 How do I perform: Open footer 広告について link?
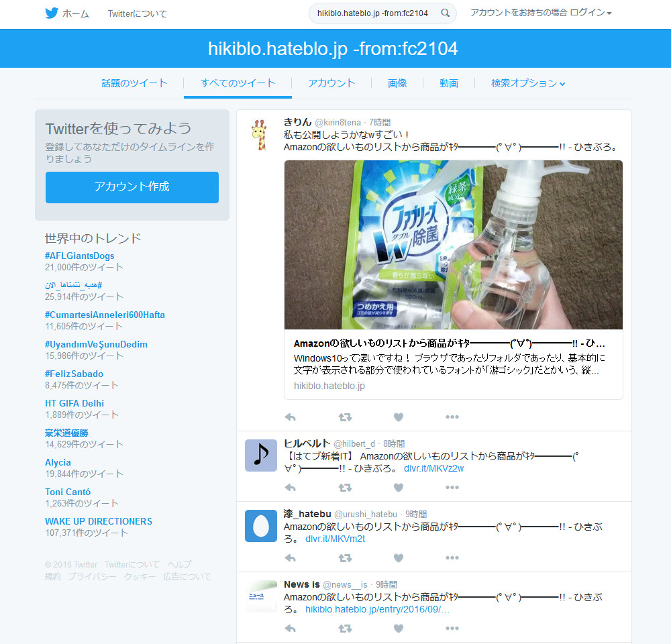187,577
